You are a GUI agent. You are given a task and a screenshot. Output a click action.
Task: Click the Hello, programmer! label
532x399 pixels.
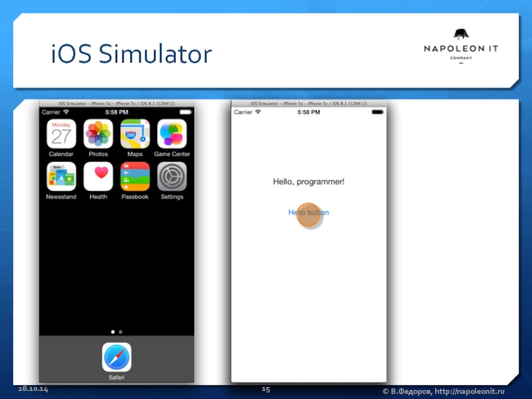[309, 182]
